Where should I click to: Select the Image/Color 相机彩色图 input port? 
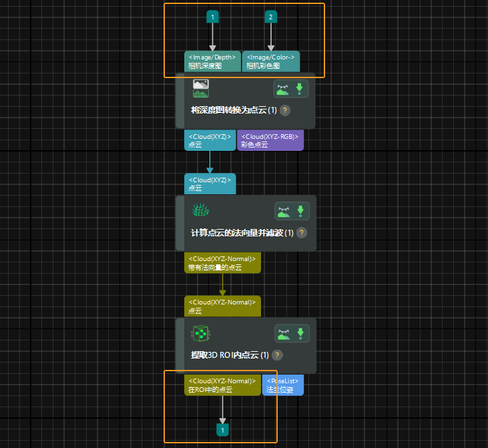coord(270,61)
